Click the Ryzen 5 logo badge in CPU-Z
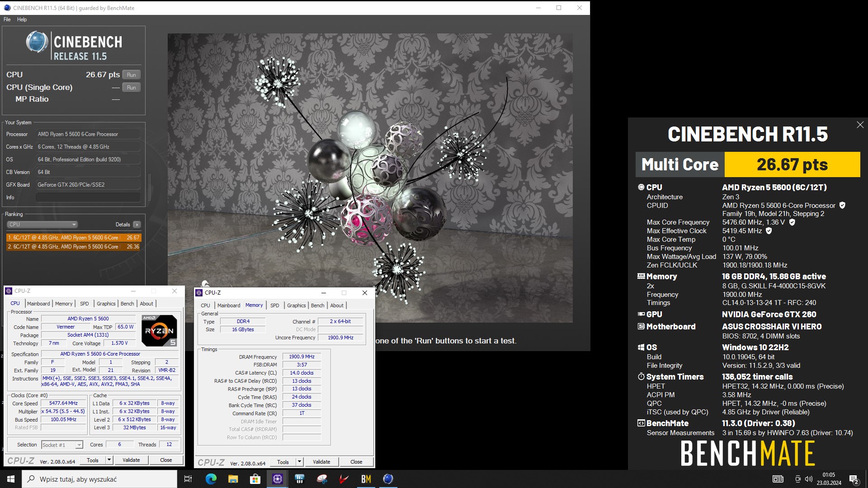868x488 pixels. [159, 331]
